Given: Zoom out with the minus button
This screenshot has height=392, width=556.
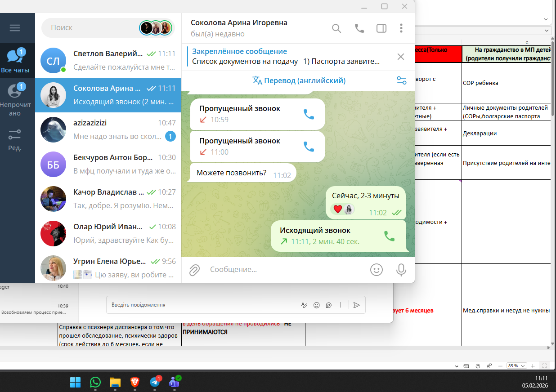Looking at the screenshot, I should [x=501, y=365].
